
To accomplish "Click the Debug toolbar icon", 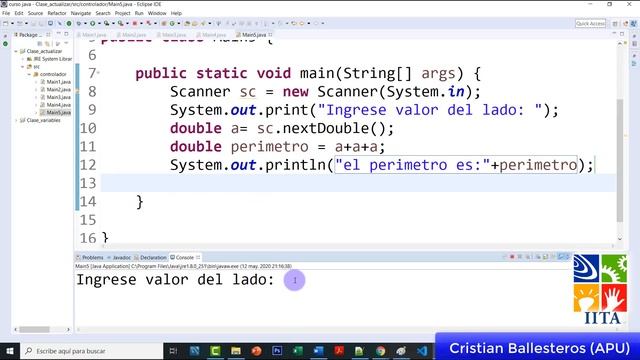I will 78,23.
